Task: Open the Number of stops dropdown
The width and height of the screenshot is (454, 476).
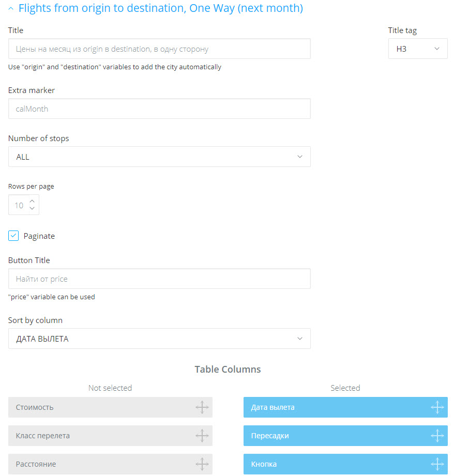Action: pos(159,157)
